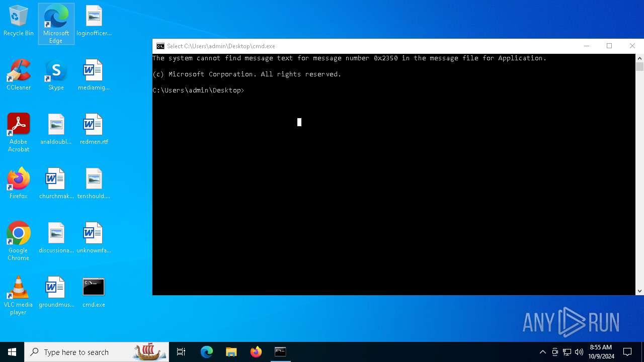This screenshot has height=362, width=644.
Task: Open the taskbar clock and calendar
Action: (601, 352)
